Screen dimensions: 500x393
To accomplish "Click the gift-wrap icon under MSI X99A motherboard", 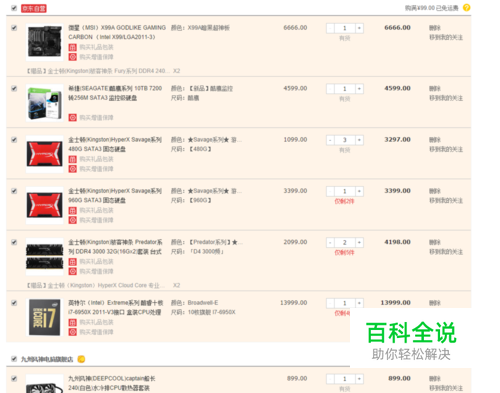I will tap(73, 47).
